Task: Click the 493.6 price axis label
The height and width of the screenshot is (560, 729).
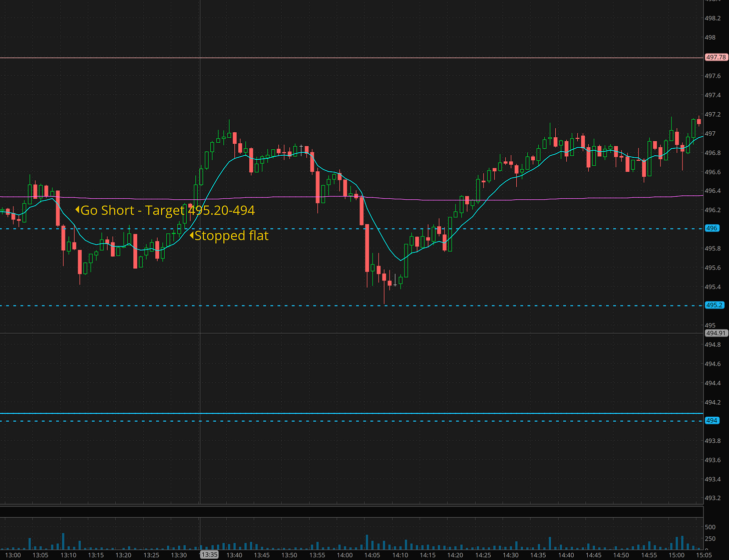Action: click(x=712, y=460)
